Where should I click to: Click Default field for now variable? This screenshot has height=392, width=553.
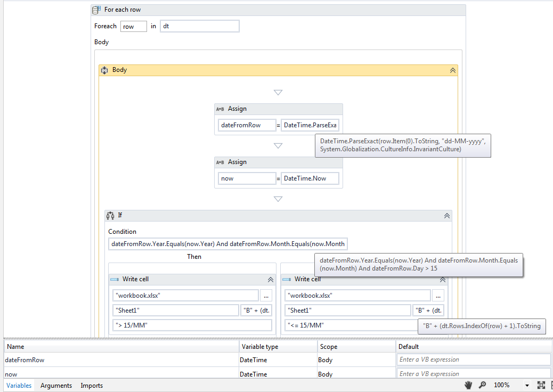click(x=473, y=373)
